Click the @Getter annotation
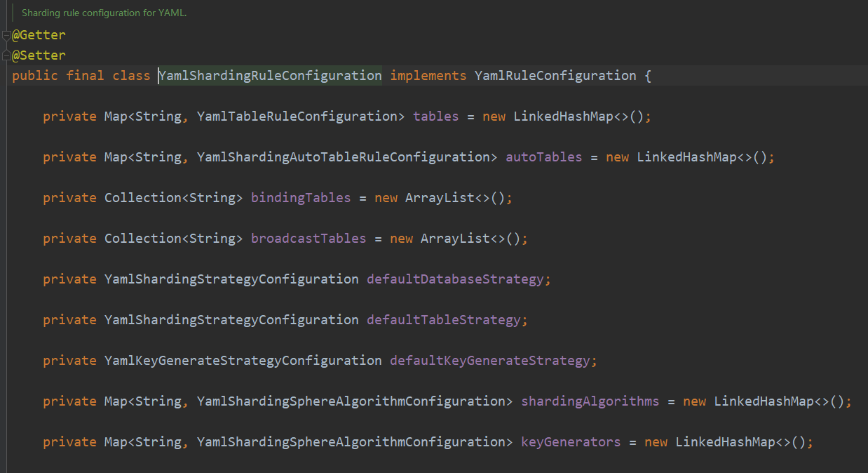Screen dimensions: 868x473 point(39,35)
